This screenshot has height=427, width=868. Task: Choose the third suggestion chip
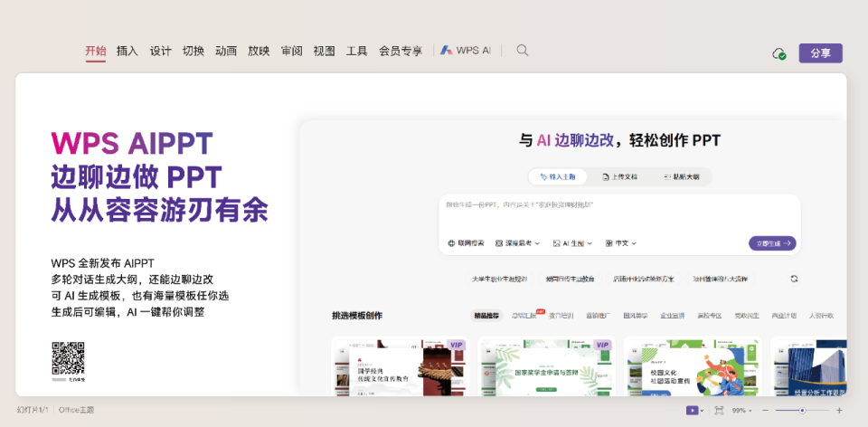tap(643, 280)
